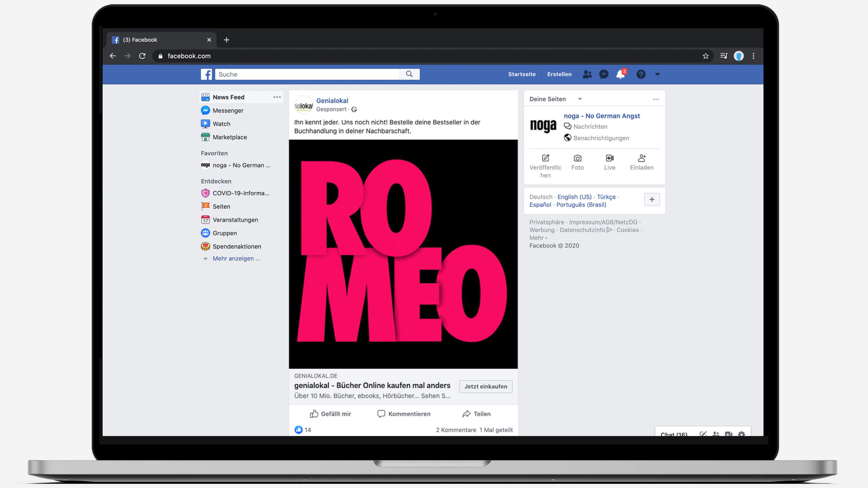Open Marketplace from the left sidebar
The image size is (868, 488).
point(229,137)
